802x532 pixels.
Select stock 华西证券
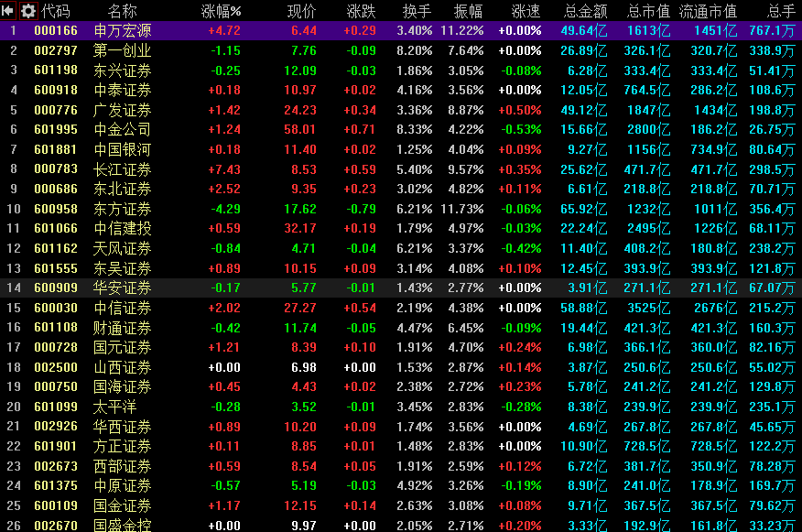pos(123,426)
